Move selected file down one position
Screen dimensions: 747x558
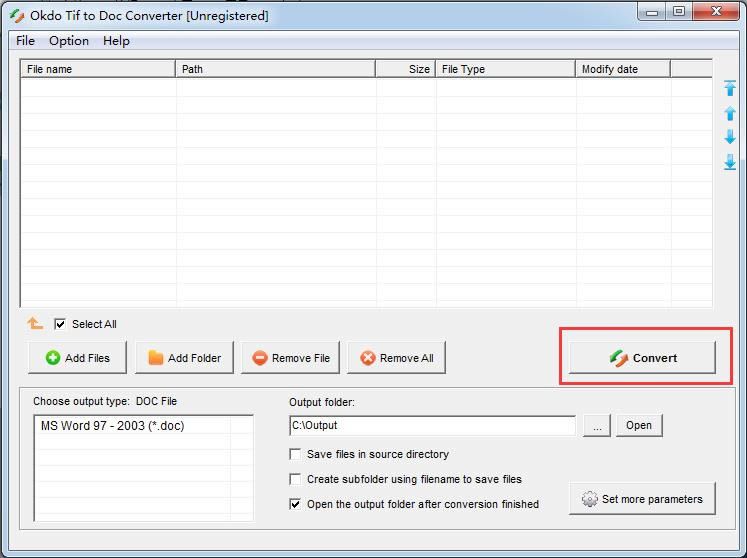[729, 137]
